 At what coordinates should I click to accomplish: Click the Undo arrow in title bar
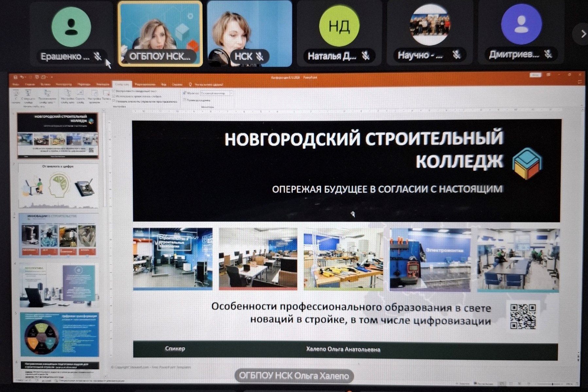(x=22, y=77)
